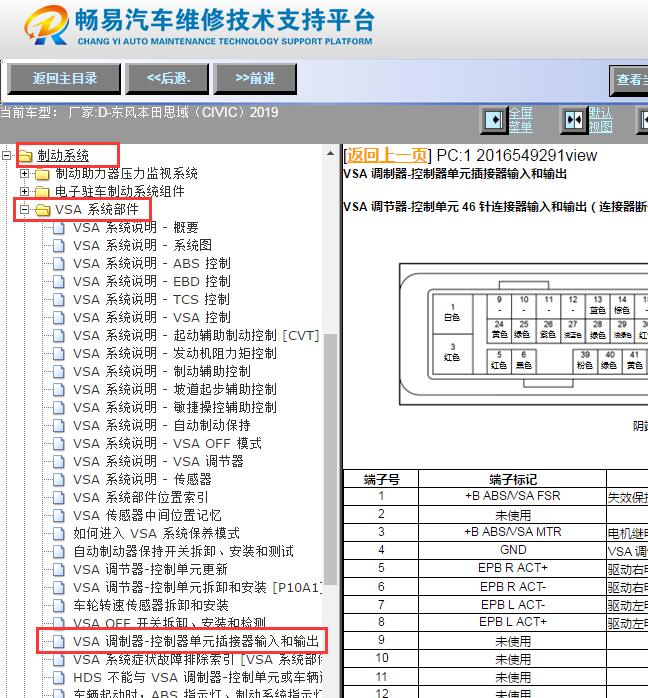Viewport: 648px width, 698px height.
Task: Expand the 电子驻车制动系统组件 folder
Action: [x=24, y=191]
